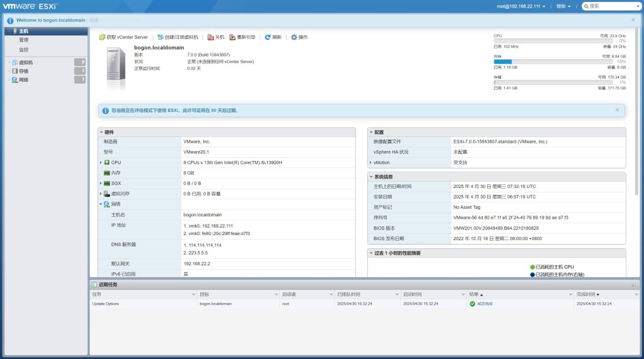Open 存储 in navigator
Image resolution: width=644 pixels, height=359 pixels.
click(24, 71)
